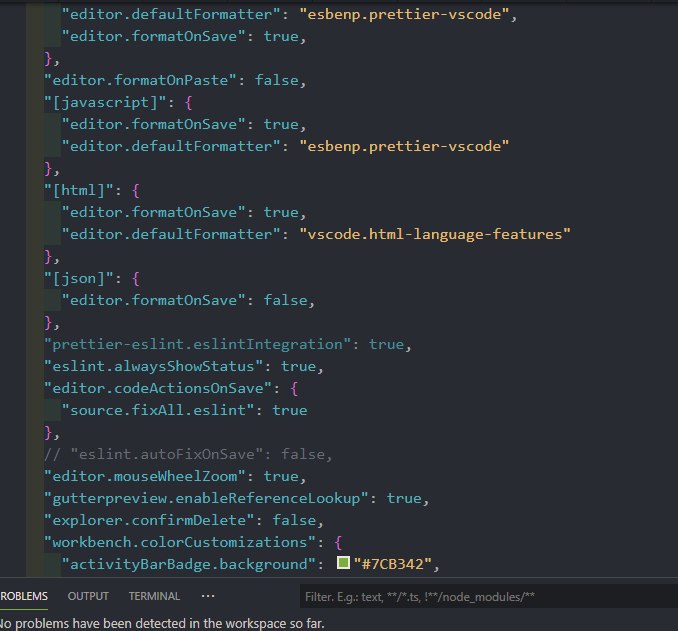This screenshot has width=678, height=631.
Task: Click the "explorer.confirmDelete" setting
Action: tap(149, 520)
